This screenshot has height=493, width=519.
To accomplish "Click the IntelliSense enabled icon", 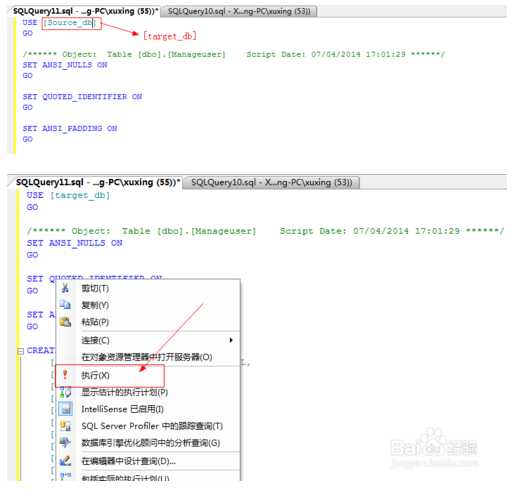I will (x=65, y=409).
